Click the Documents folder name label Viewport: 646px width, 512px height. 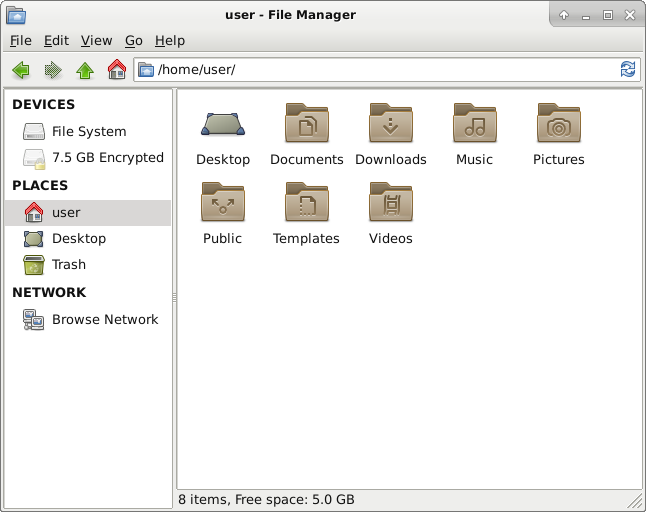click(307, 159)
